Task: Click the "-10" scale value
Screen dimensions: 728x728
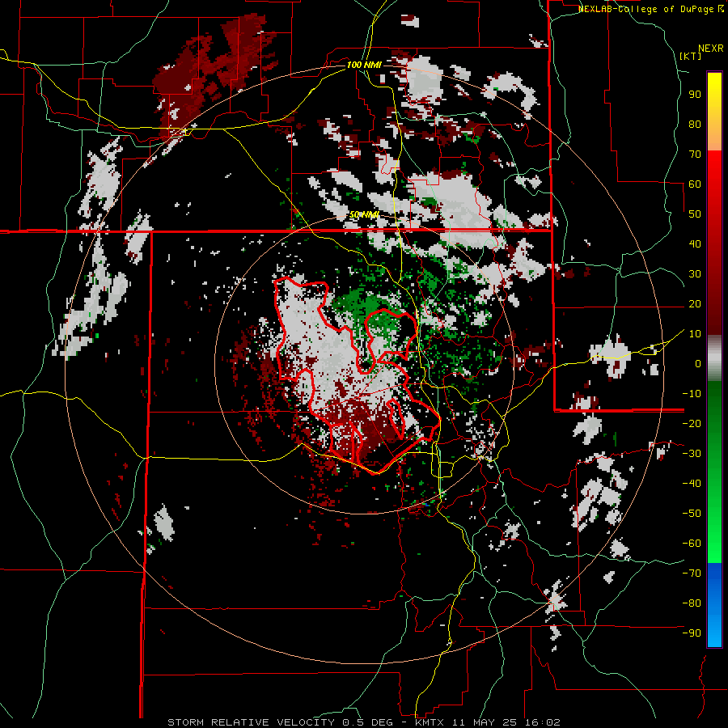Action: (692, 394)
